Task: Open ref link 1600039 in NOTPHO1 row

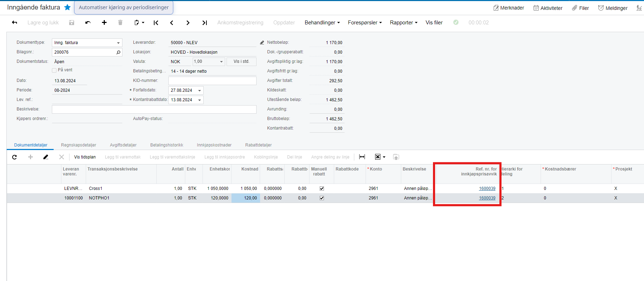Action: (487, 198)
